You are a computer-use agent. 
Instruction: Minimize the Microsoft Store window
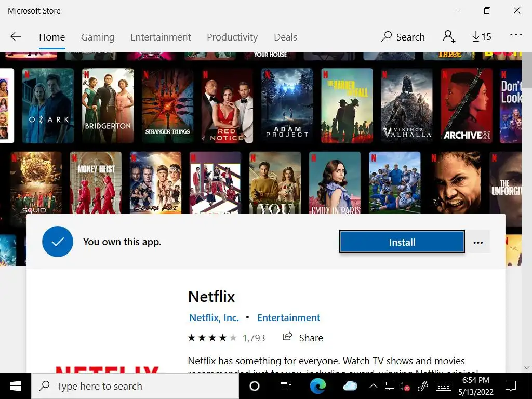point(458,10)
